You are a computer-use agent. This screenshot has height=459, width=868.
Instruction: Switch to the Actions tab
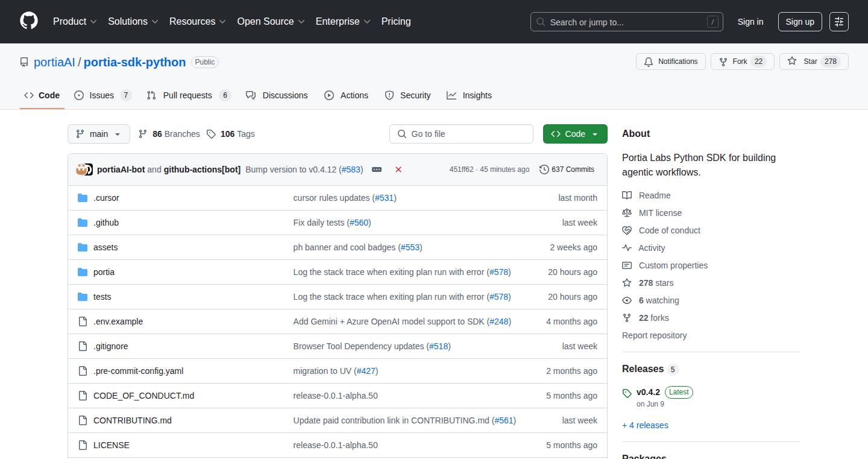coord(347,95)
